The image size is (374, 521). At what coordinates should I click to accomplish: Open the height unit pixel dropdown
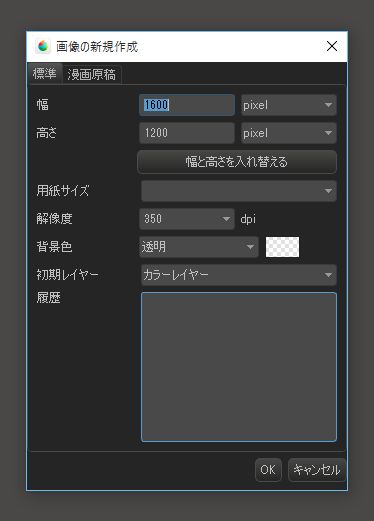[x=289, y=133]
